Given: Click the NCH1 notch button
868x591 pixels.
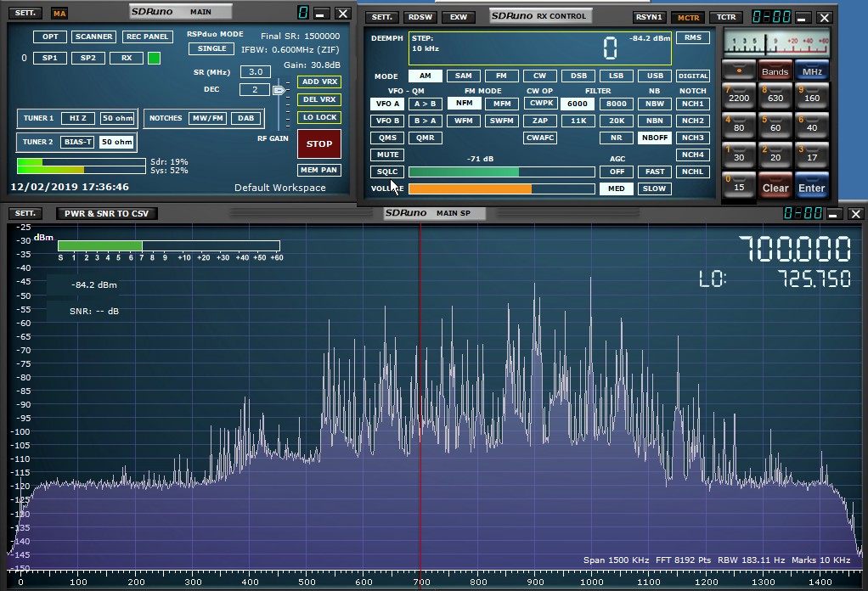Looking at the screenshot, I should [693, 104].
